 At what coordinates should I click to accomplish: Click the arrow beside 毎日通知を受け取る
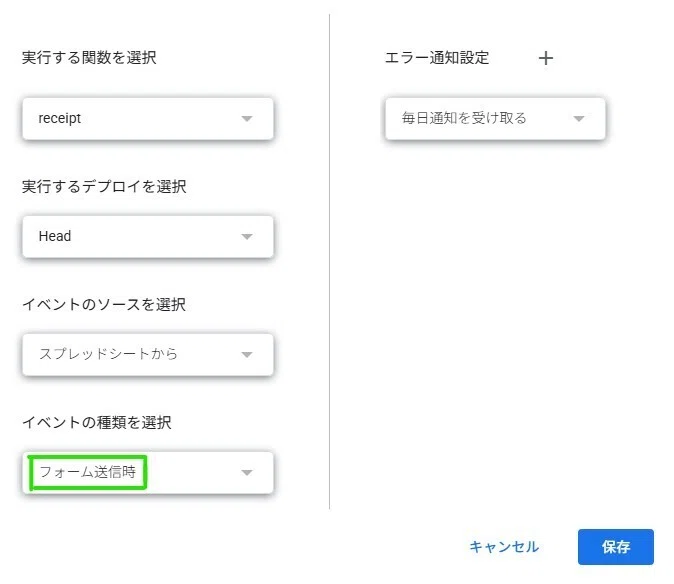click(579, 119)
